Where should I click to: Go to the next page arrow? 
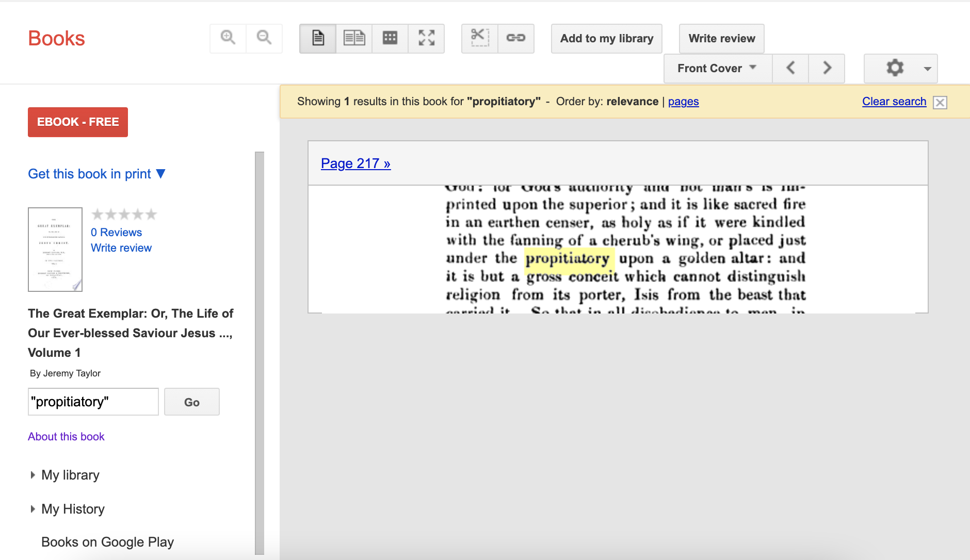827,68
